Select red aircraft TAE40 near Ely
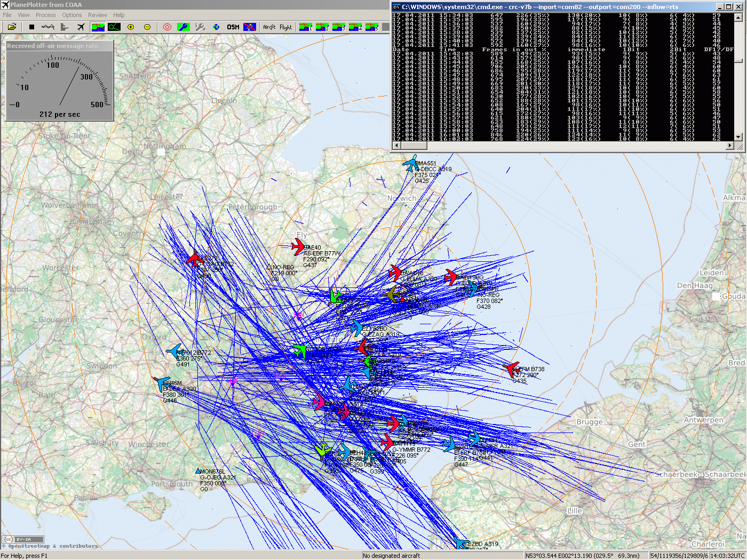The image size is (747, 560). click(298, 247)
